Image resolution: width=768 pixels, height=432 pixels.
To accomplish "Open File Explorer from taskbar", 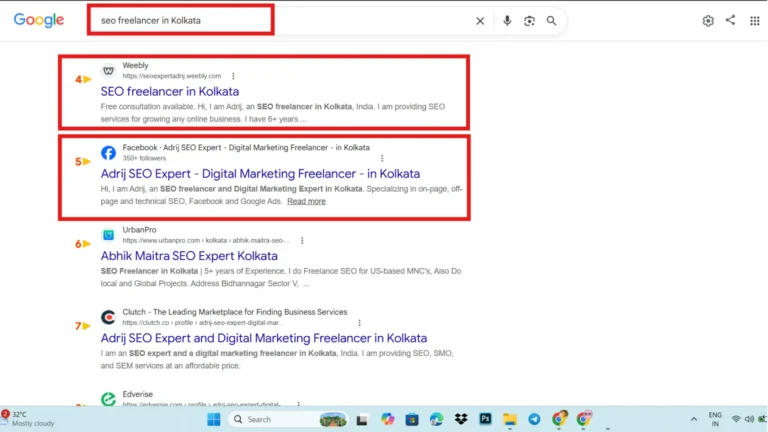I will 510,419.
